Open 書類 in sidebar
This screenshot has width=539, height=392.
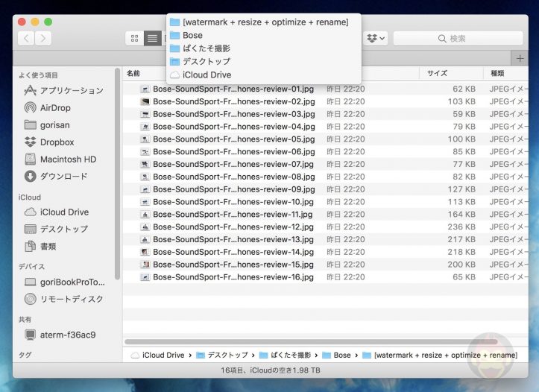[x=40, y=246]
